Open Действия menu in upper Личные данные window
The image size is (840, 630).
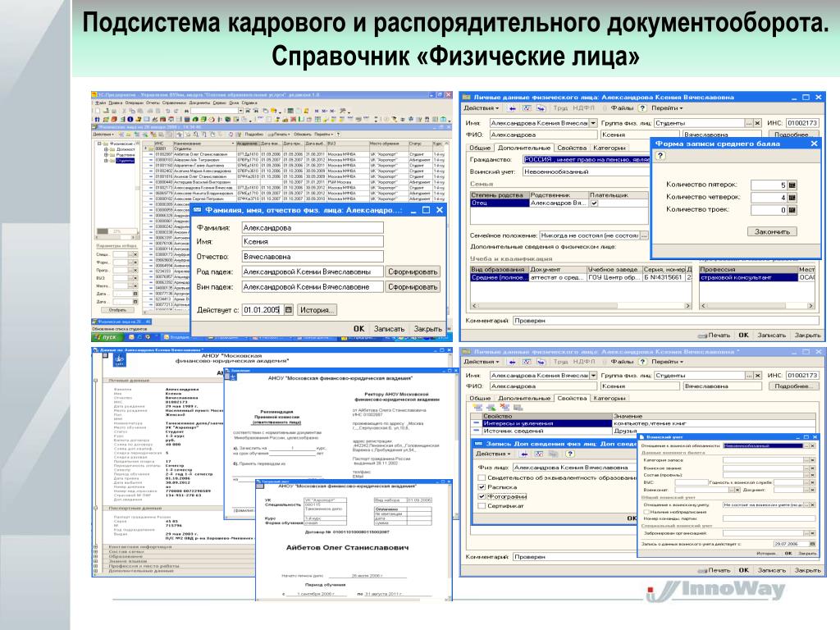[481, 108]
